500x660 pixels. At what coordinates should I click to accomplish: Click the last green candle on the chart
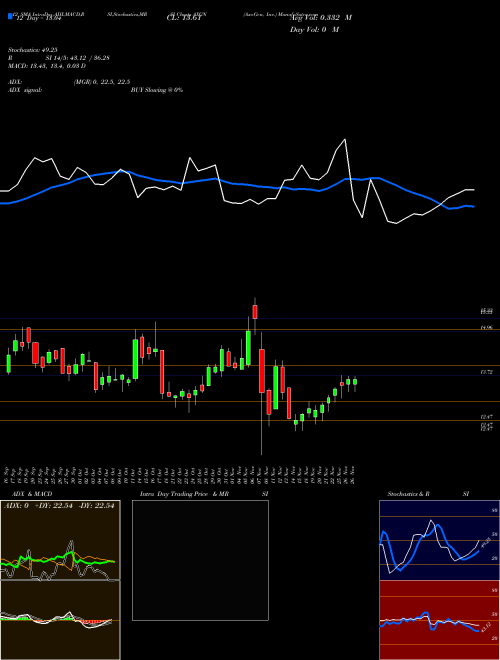coord(355,382)
